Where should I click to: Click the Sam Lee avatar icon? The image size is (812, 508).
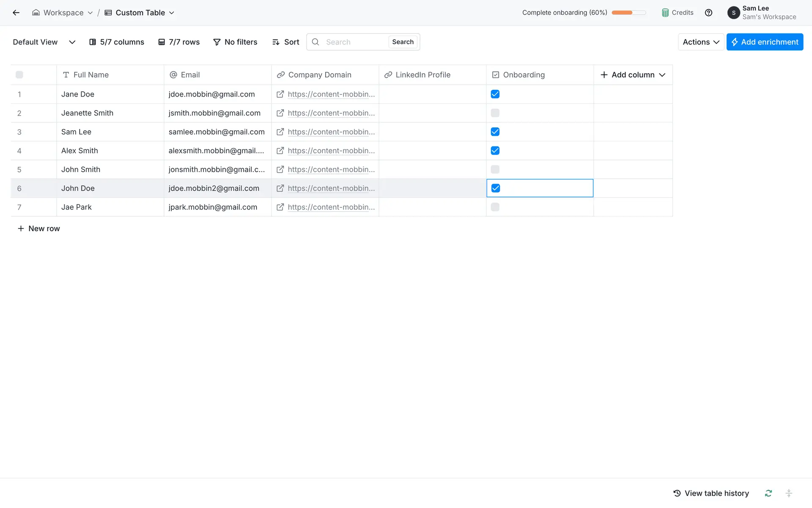click(x=733, y=13)
